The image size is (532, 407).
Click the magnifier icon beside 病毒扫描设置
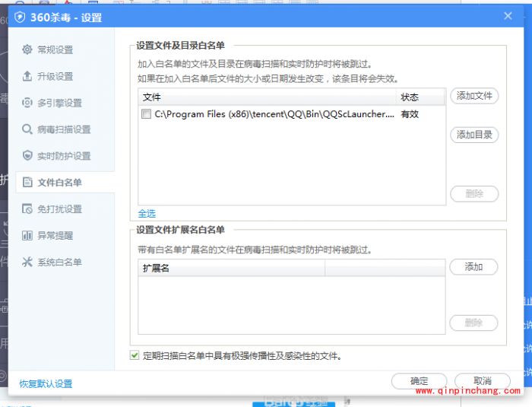pos(27,129)
